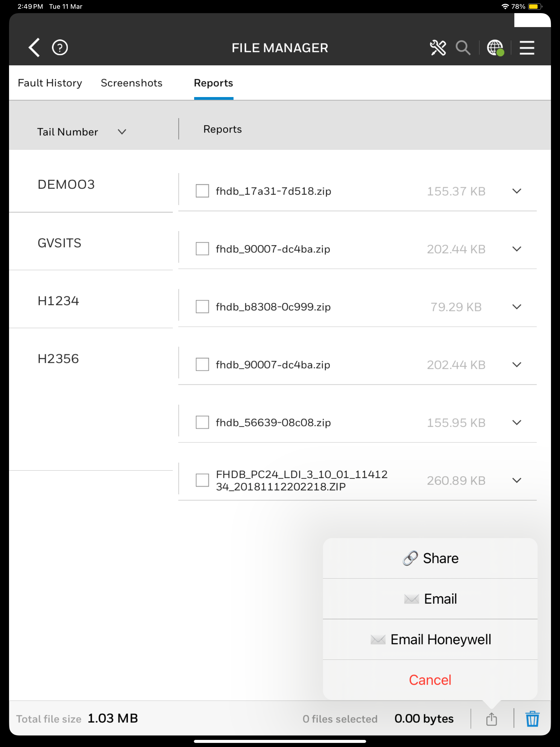Expand details for 260.89 KB FHDB_PC24 file
The width and height of the screenshot is (560, 747).
point(517,480)
